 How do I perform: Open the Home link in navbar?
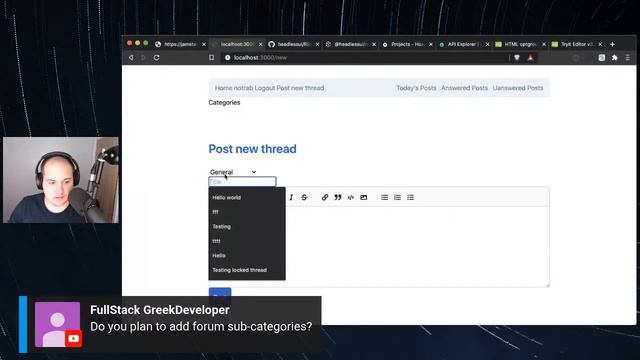pos(223,88)
